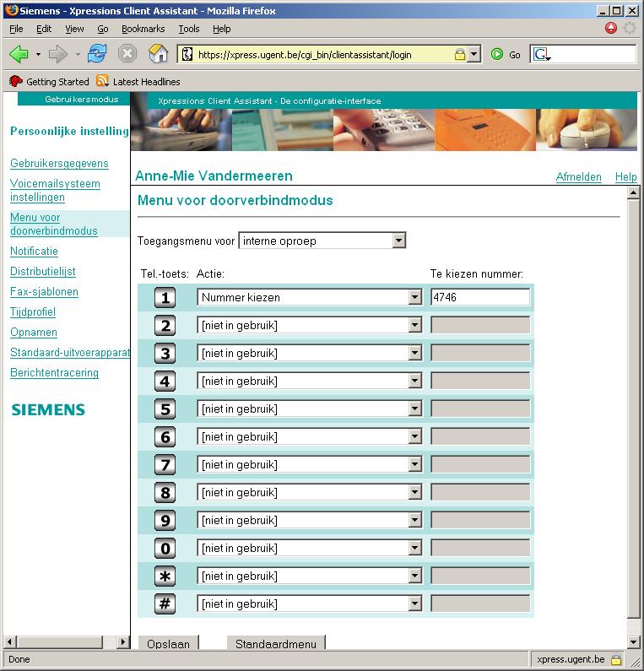Click the Standaardmenu button

pyautogui.click(x=275, y=644)
